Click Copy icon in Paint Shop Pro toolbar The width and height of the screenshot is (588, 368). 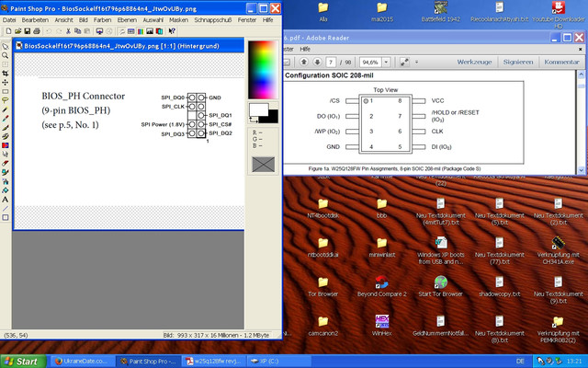point(77,31)
